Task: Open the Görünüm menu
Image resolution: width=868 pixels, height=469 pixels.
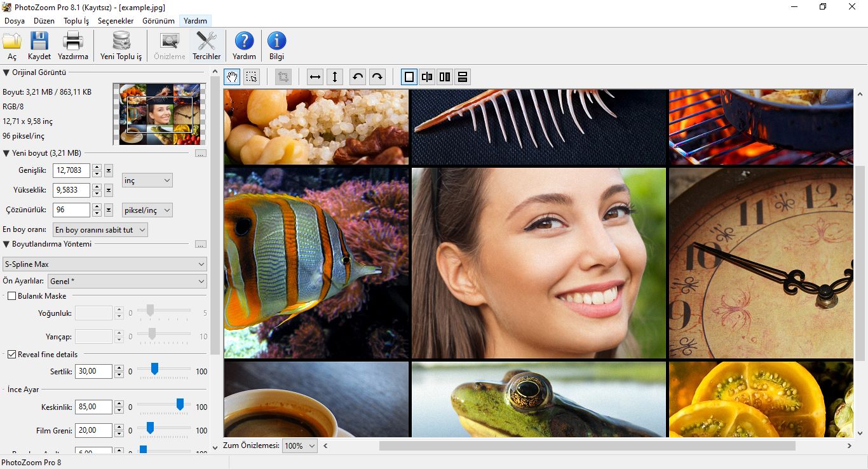Action: 158,21
